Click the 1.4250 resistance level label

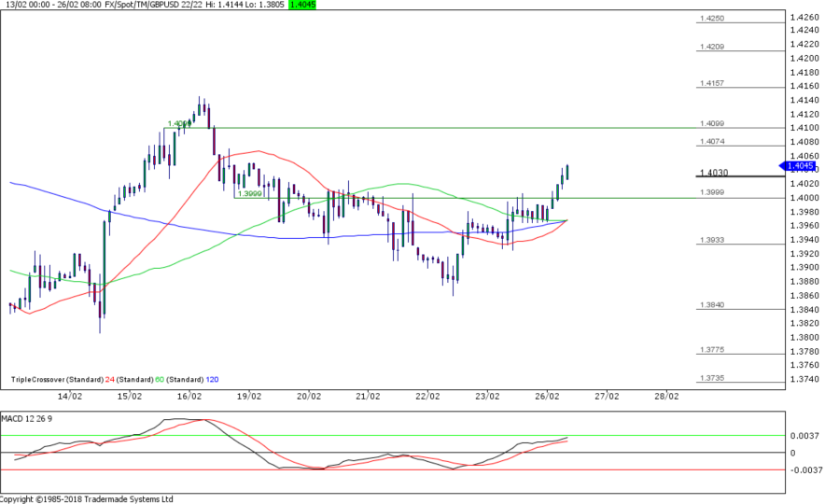coord(712,18)
